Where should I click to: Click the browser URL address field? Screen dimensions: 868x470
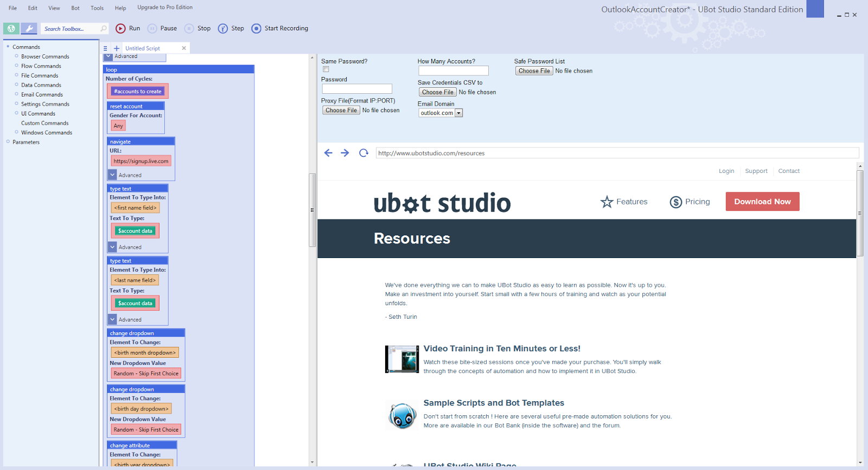(617, 153)
